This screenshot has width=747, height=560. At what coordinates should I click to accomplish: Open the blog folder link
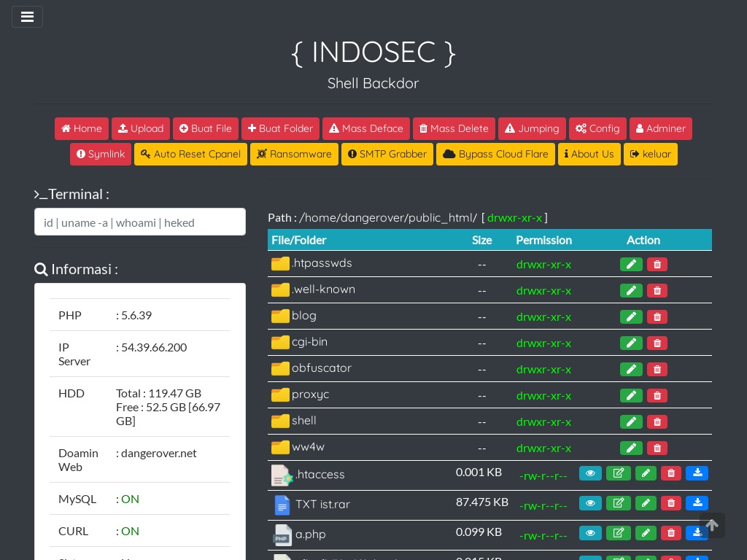304,316
